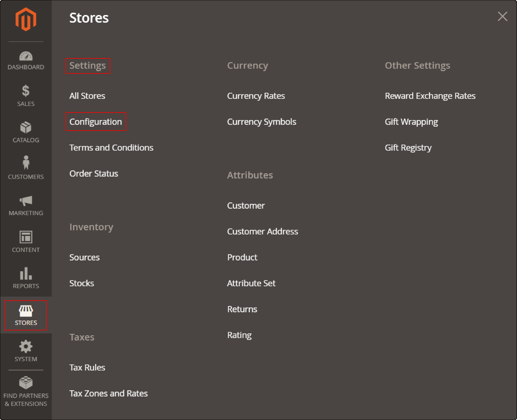
Task: Open the System gear icon
Action: (26, 347)
